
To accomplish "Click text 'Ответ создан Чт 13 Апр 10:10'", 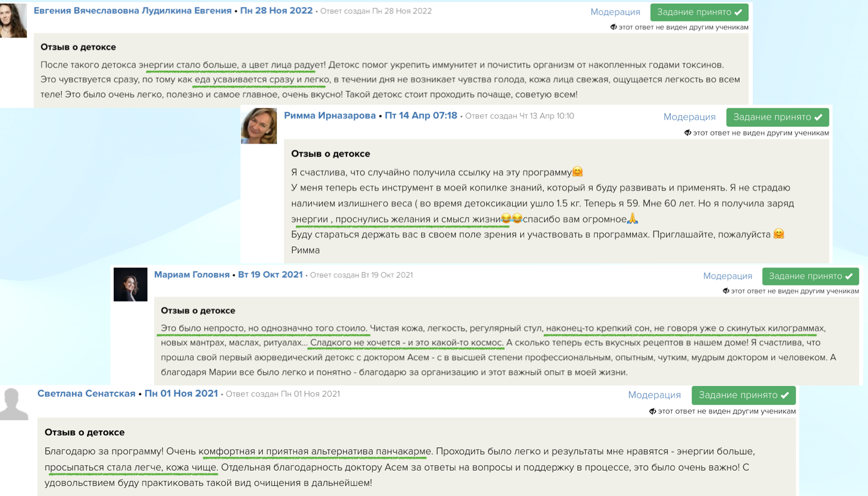I will 520,116.
